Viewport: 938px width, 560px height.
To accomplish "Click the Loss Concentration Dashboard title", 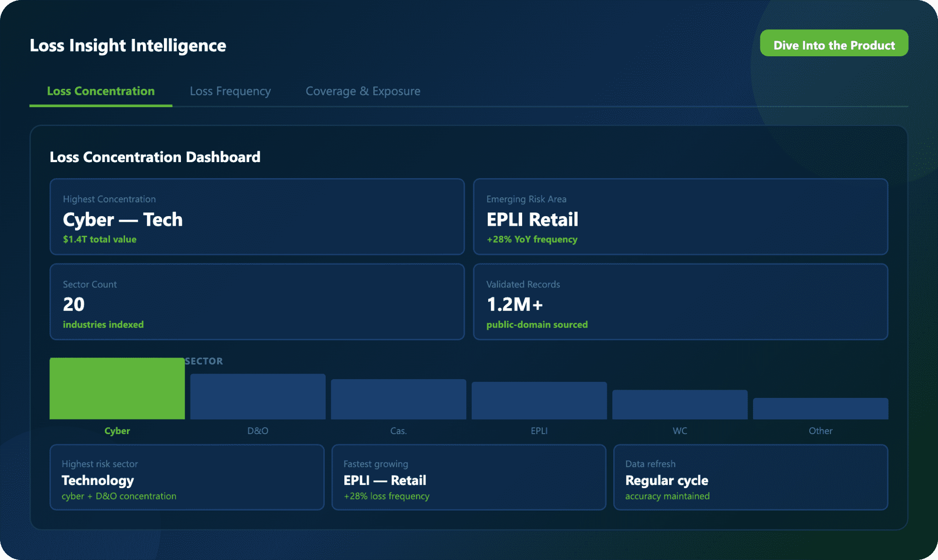I will [155, 157].
